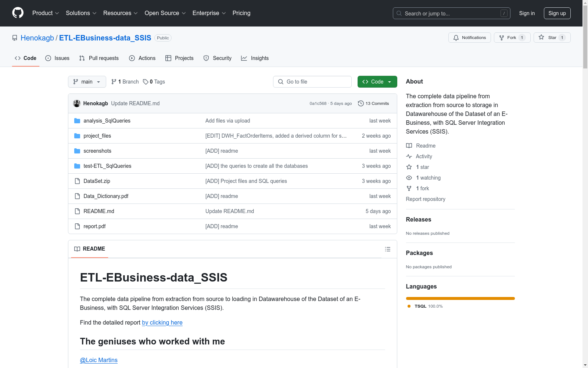Image resolution: width=588 pixels, height=368 pixels.
Task: Click the tag icon beside 0 Tags
Action: tap(146, 82)
